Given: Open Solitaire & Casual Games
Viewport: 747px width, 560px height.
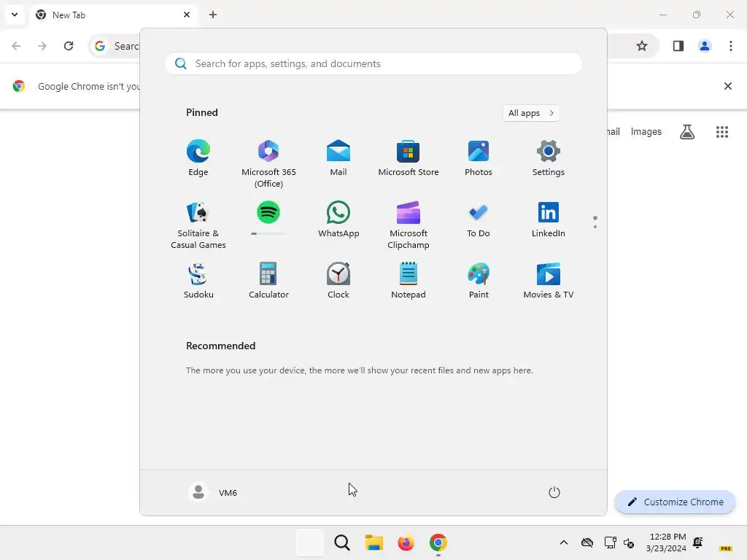Looking at the screenshot, I should [x=198, y=225].
